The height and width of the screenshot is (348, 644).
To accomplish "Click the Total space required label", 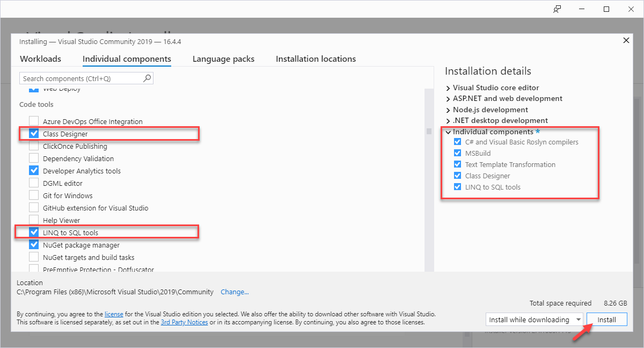I will pos(560,303).
